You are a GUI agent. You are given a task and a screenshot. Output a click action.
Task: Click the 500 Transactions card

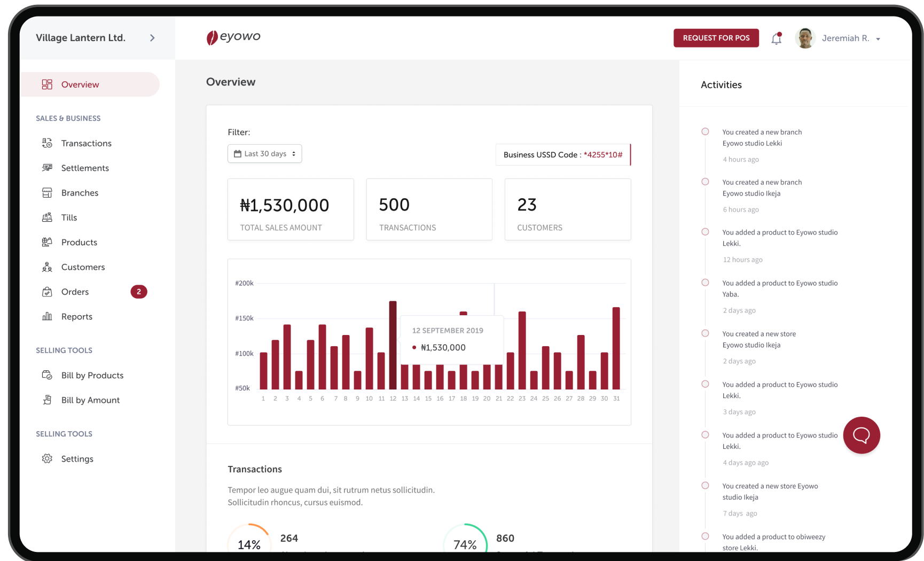429,209
